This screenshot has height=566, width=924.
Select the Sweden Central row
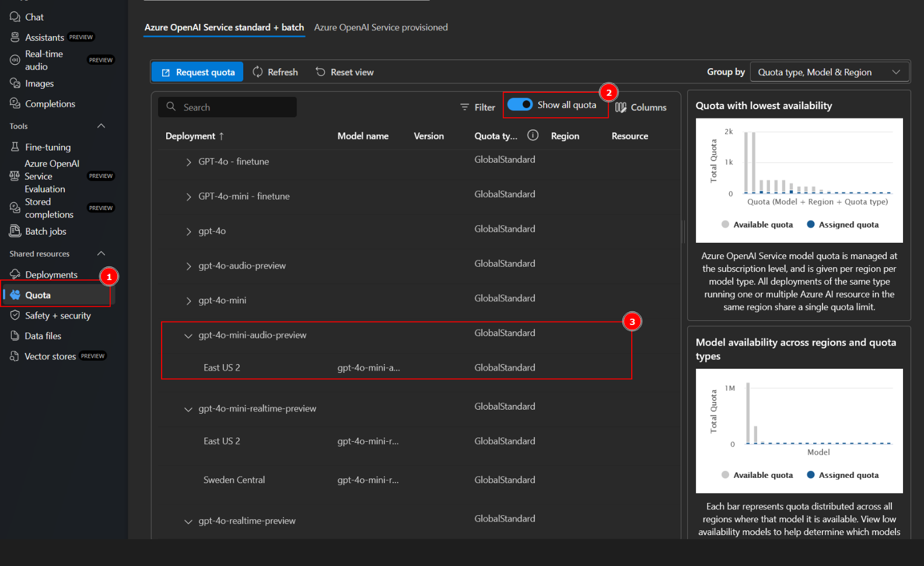coord(420,480)
